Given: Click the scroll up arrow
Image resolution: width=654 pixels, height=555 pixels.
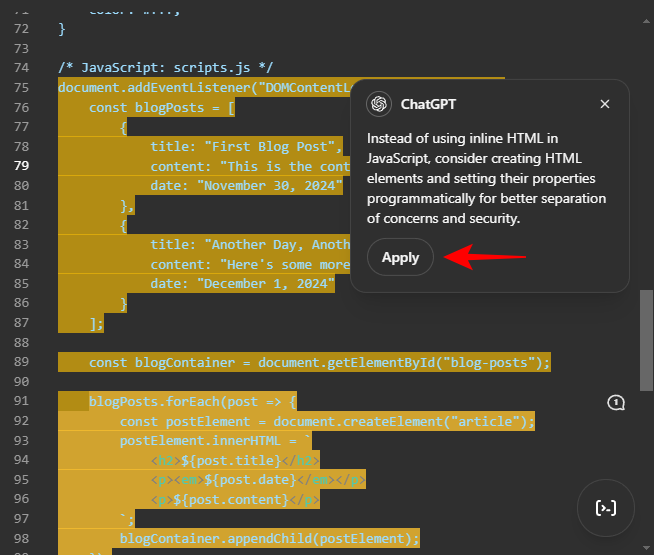Looking at the screenshot, I should 646,21.
